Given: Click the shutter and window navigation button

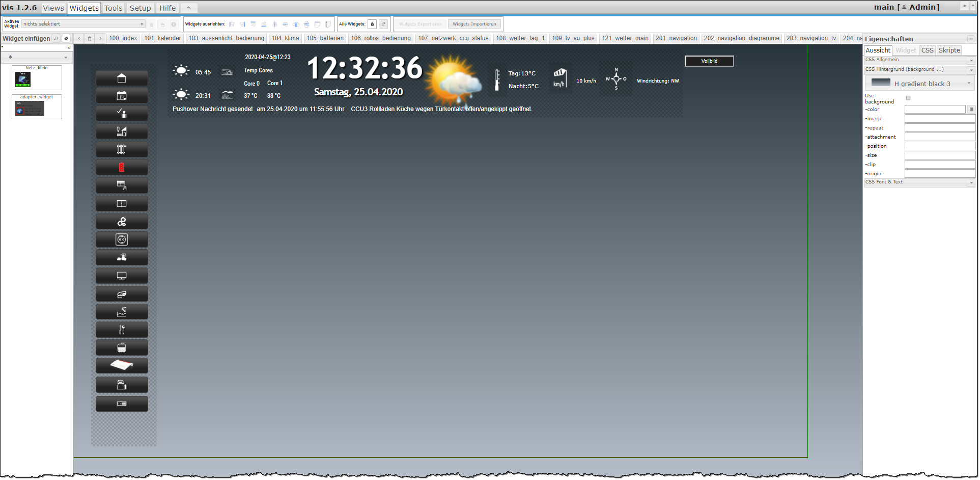Looking at the screenshot, I should click(x=122, y=185).
